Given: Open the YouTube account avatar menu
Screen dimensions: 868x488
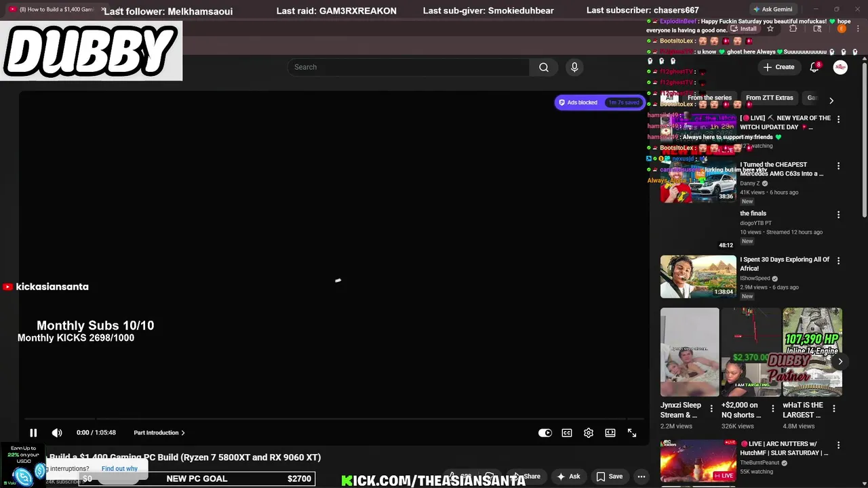Looking at the screenshot, I should point(840,67).
